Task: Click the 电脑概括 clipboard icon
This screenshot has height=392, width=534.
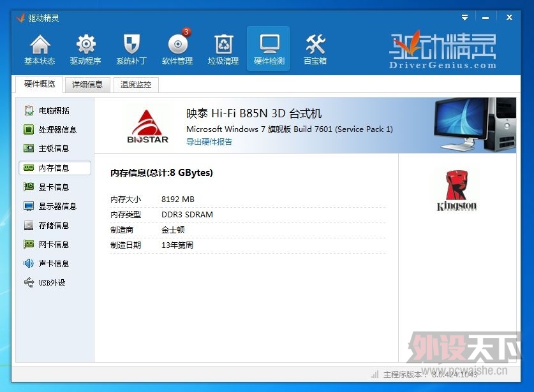Action: click(29, 110)
